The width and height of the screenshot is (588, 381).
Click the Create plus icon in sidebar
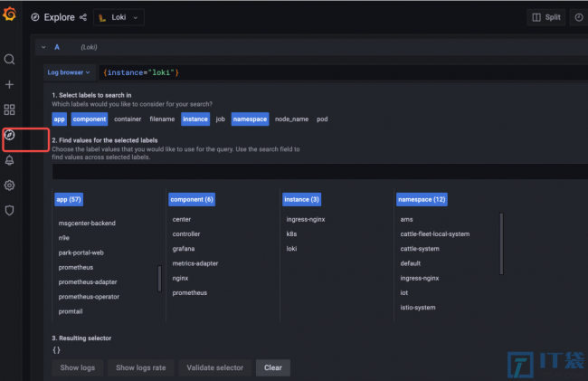coord(9,85)
